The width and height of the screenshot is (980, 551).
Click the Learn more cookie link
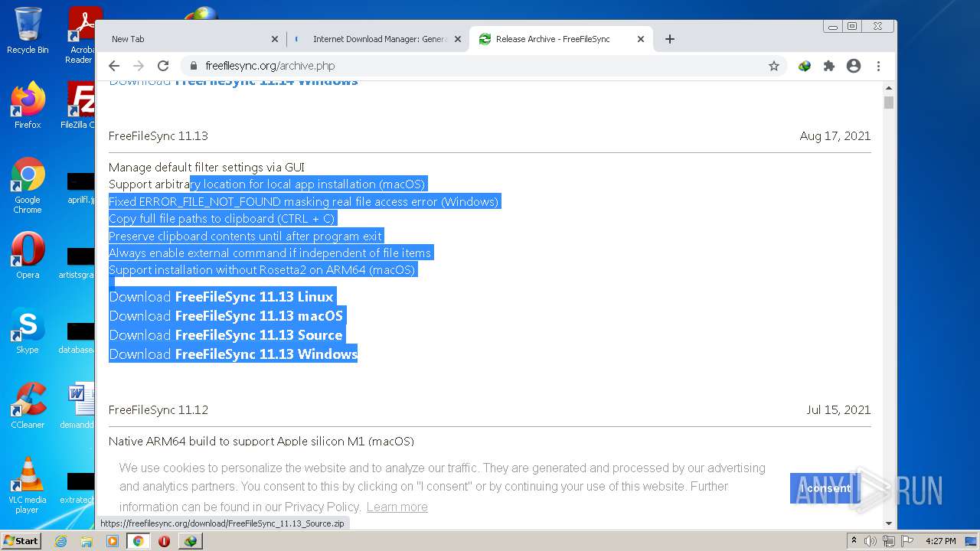pyautogui.click(x=397, y=507)
